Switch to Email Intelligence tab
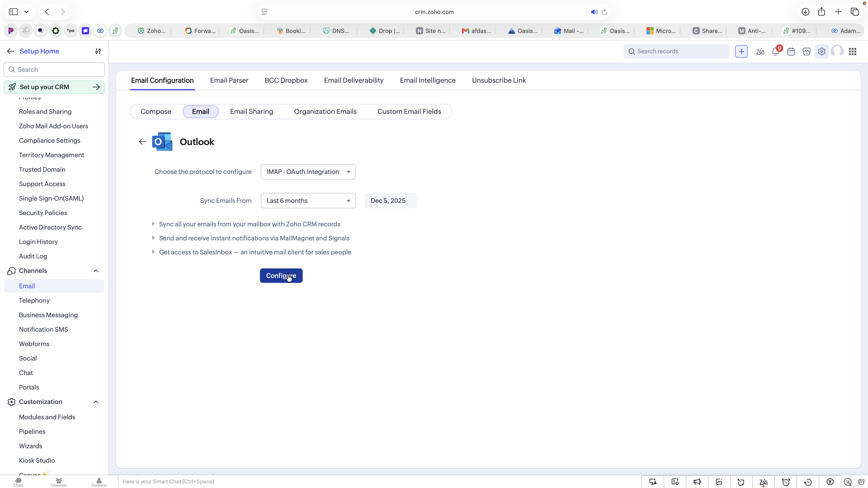This screenshot has height=488, width=868. point(428,80)
